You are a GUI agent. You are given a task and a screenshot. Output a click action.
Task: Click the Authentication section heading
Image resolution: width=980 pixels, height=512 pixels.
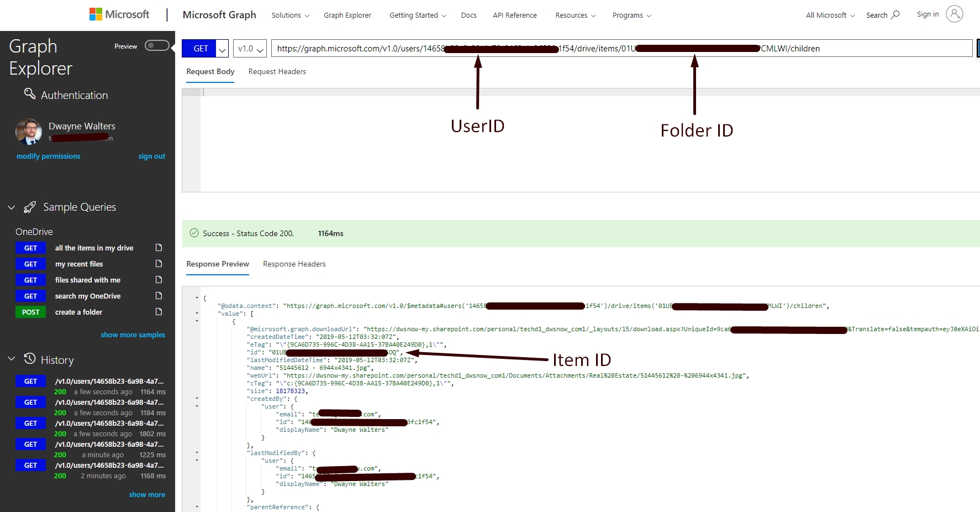[x=75, y=95]
